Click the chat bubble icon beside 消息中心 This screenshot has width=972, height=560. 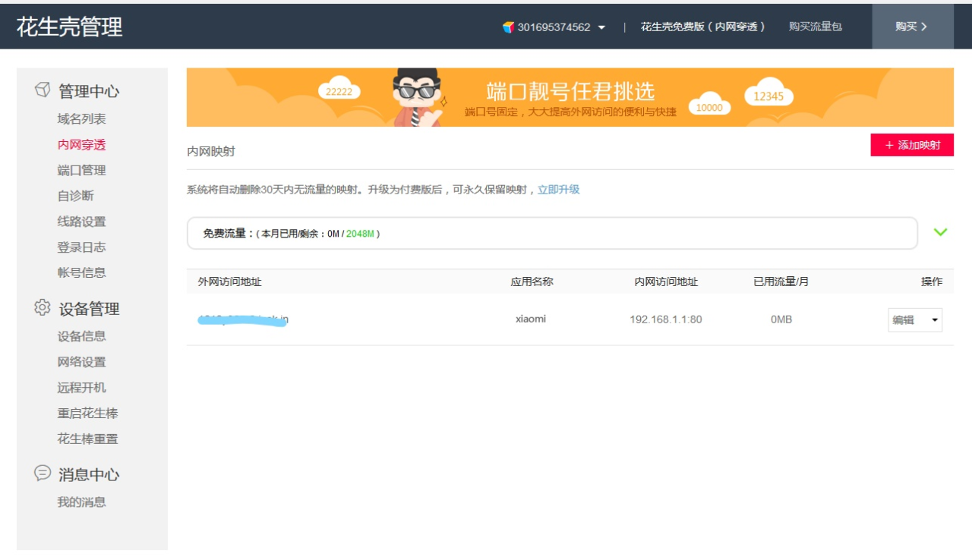coord(43,473)
